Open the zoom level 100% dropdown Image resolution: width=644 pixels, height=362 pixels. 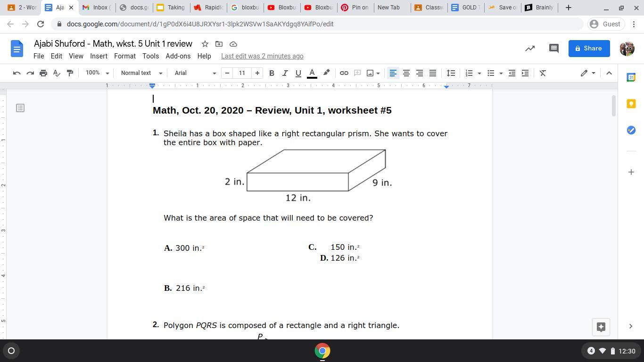[97, 73]
